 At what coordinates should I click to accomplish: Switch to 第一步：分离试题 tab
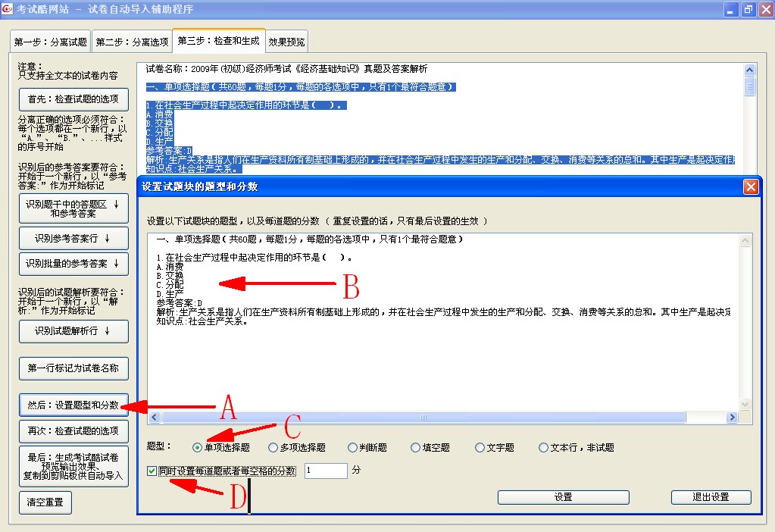[51, 42]
